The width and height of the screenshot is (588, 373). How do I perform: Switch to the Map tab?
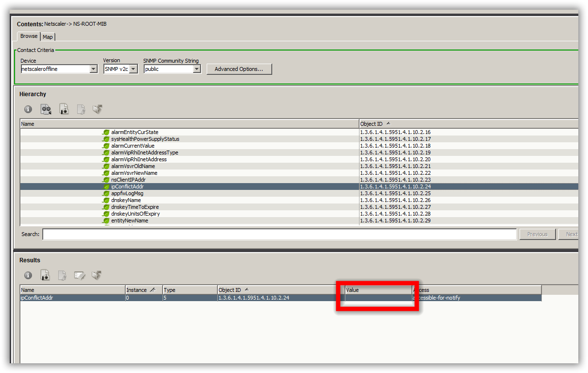[x=48, y=36]
